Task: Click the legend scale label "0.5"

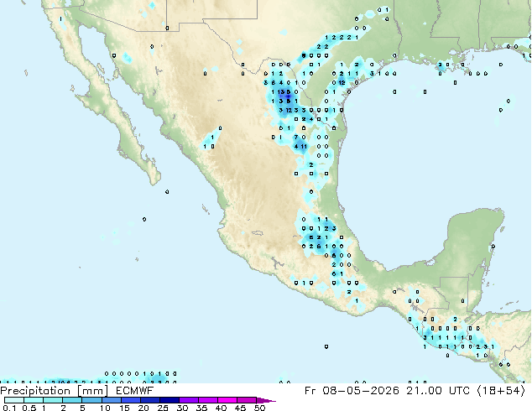Action: (x=29, y=408)
